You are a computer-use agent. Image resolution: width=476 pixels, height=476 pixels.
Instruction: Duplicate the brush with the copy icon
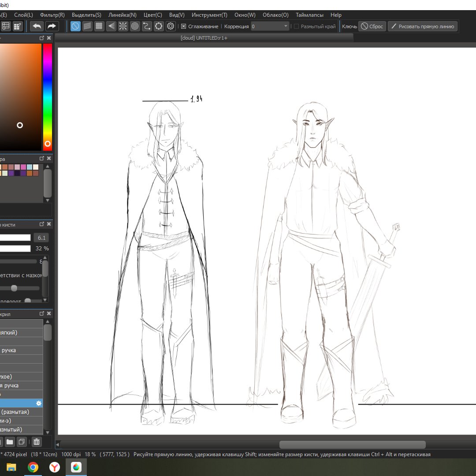(x=22, y=442)
